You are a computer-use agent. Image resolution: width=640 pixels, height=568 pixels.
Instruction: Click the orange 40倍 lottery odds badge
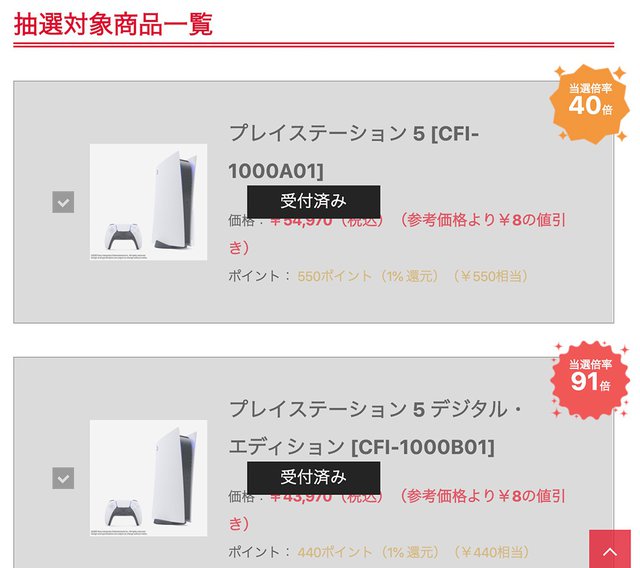[590, 101]
